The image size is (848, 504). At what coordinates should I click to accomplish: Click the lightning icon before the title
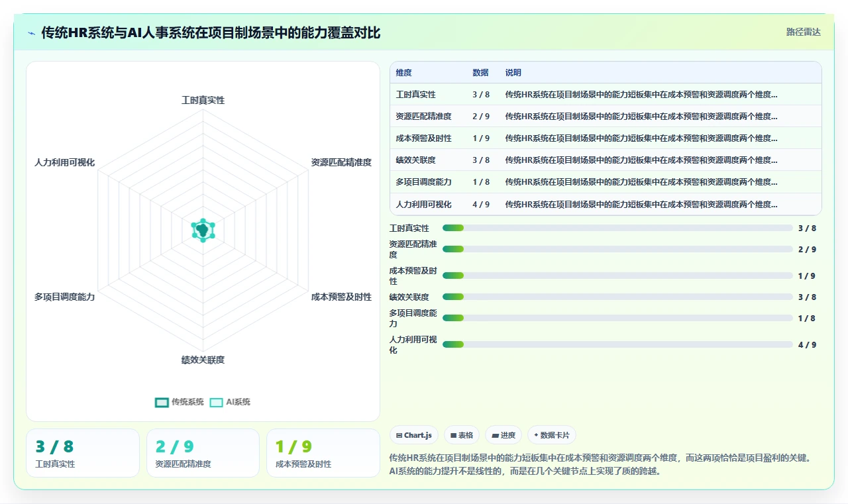[x=32, y=33]
